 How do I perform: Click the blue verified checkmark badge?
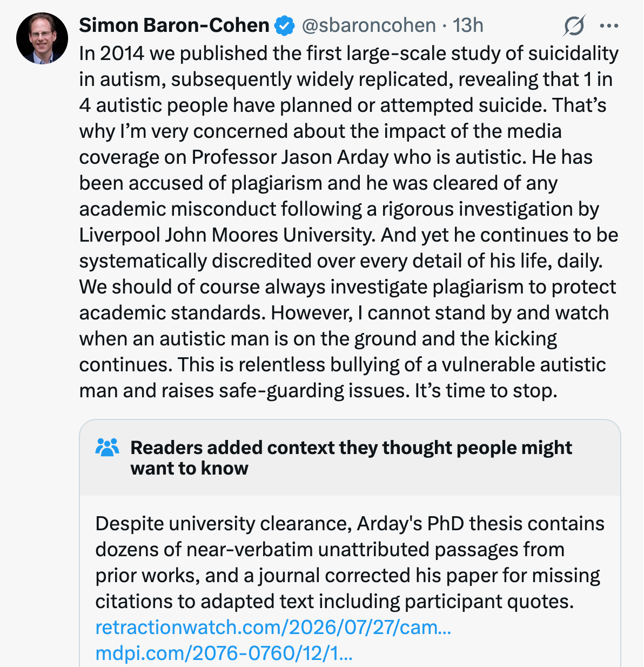point(285,25)
